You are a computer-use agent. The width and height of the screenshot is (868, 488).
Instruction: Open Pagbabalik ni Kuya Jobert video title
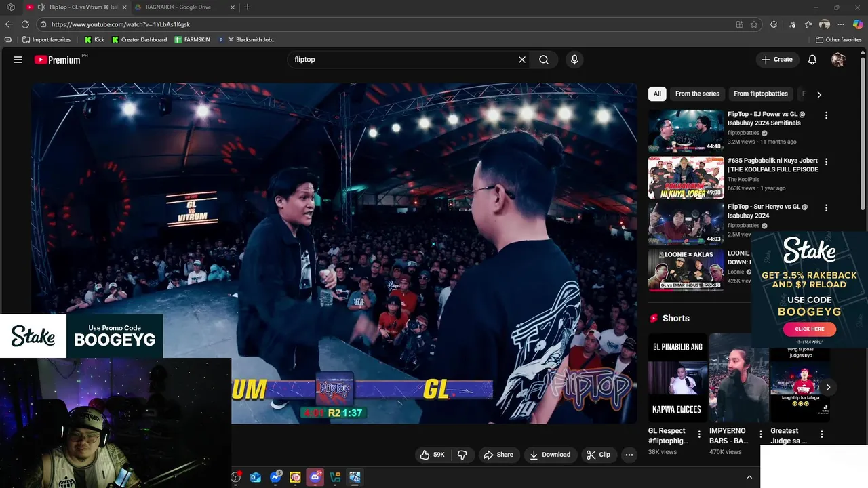[x=772, y=165]
